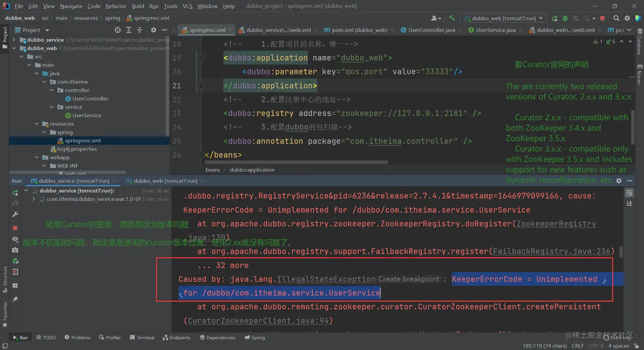This screenshot has height=350, width=644.
Task: Expand the dubbo_service project node
Action: (14, 40)
